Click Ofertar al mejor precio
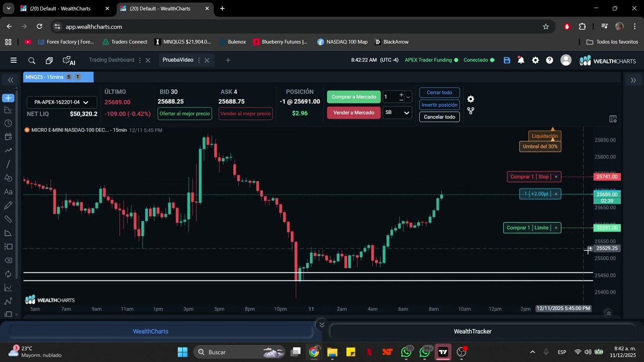The image size is (644, 362). tap(185, 114)
